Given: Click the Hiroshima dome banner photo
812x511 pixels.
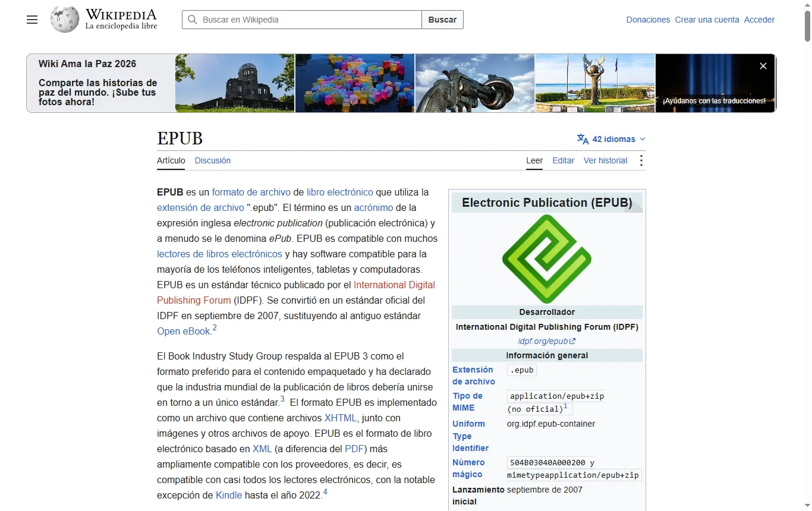Looking at the screenshot, I should click(235, 83).
